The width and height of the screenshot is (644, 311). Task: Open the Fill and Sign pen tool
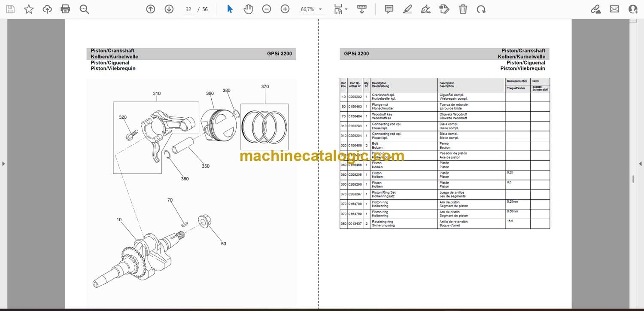tap(426, 9)
